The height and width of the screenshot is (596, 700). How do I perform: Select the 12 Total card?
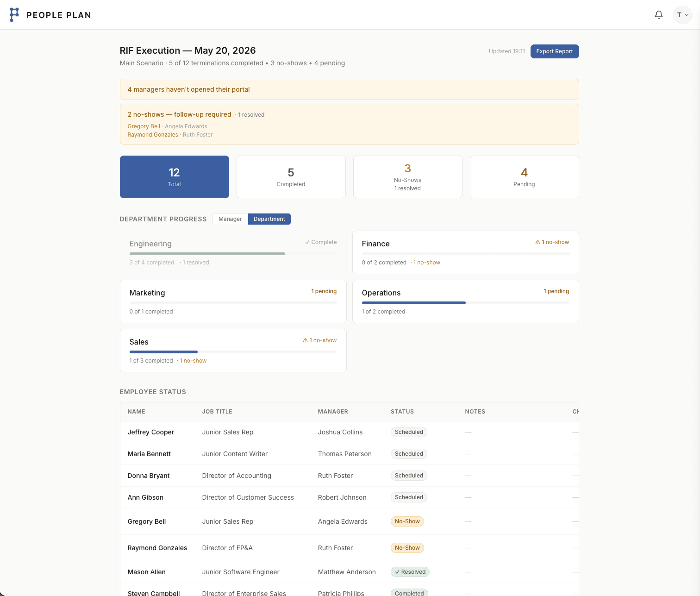[x=175, y=177]
